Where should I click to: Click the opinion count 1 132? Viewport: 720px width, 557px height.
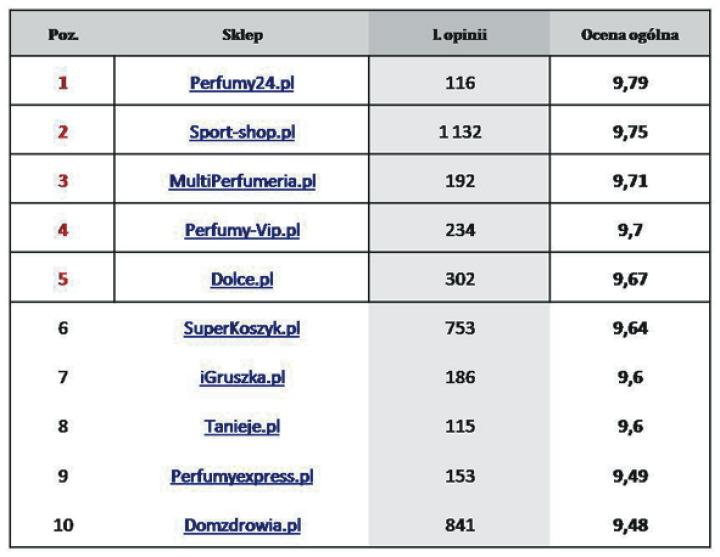tap(459, 132)
